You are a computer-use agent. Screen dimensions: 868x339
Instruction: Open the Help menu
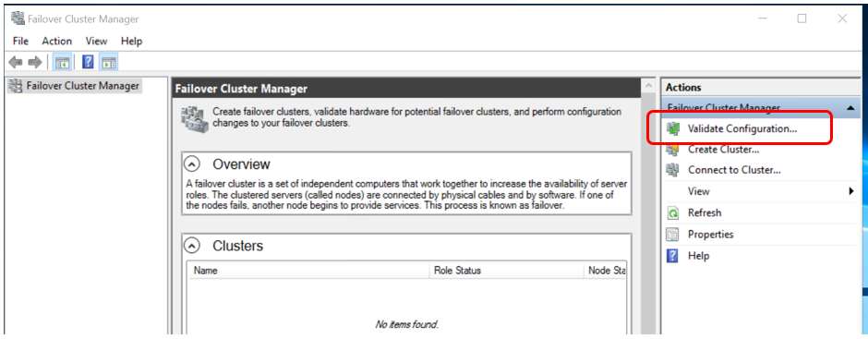[x=132, y=41]
